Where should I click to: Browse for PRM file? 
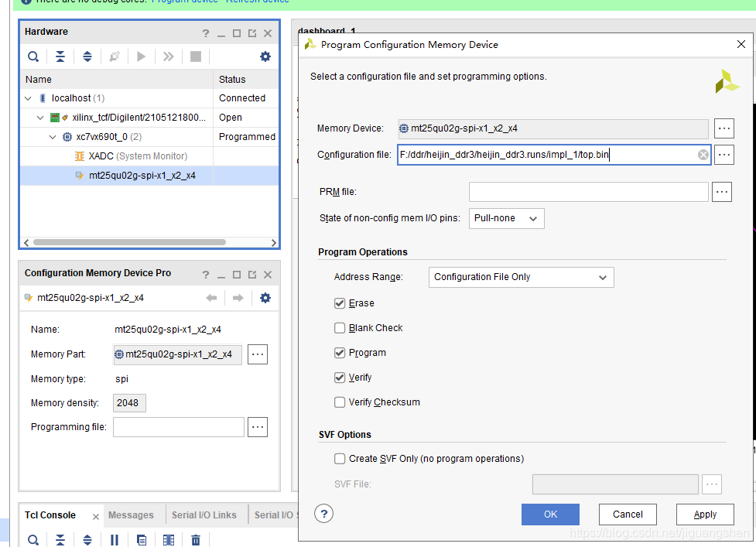(722, 192)
